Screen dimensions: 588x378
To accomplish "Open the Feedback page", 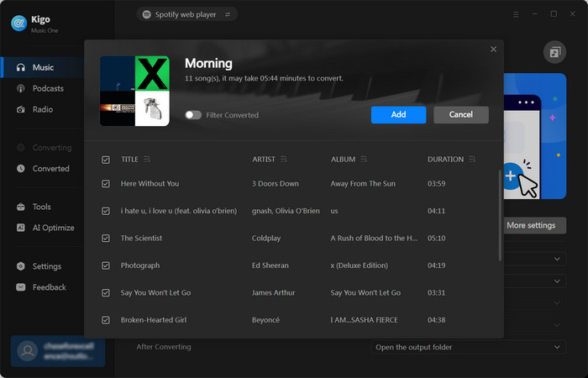I will coord(49,287).
